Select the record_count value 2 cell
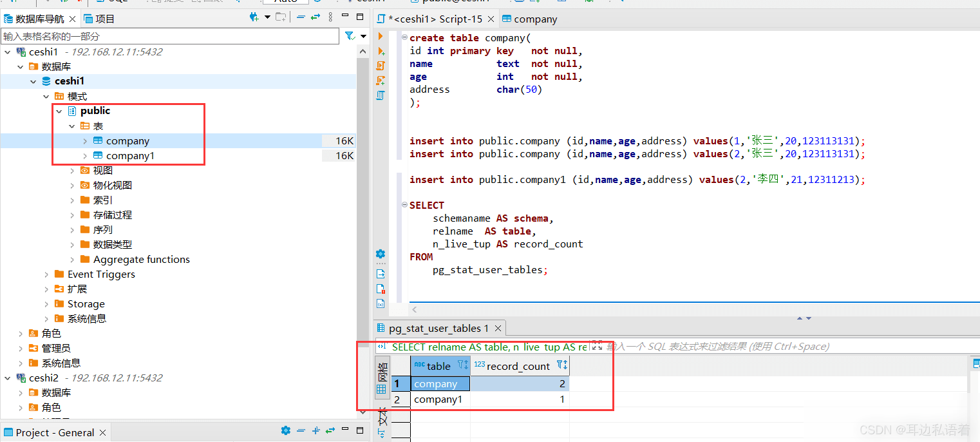 (x=520, y=384)
